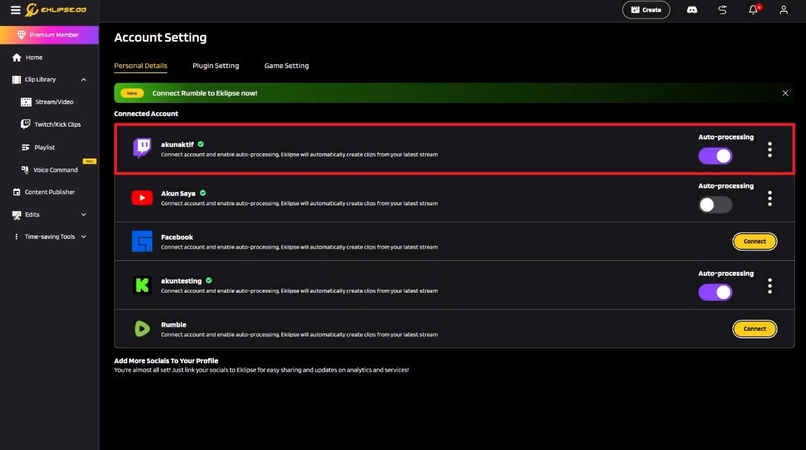The width and height of the screenshot is (806, 450).
Task: Expand the Time-saving Tools section
Action: [83, 237]
